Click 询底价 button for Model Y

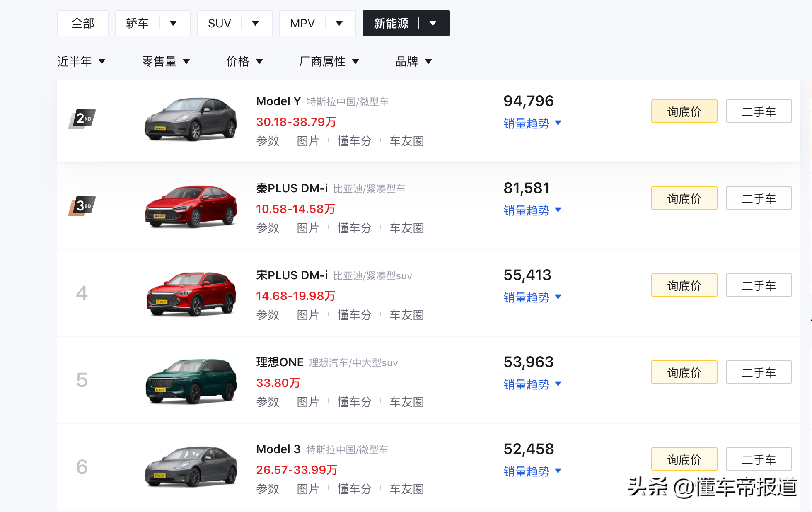684,111
